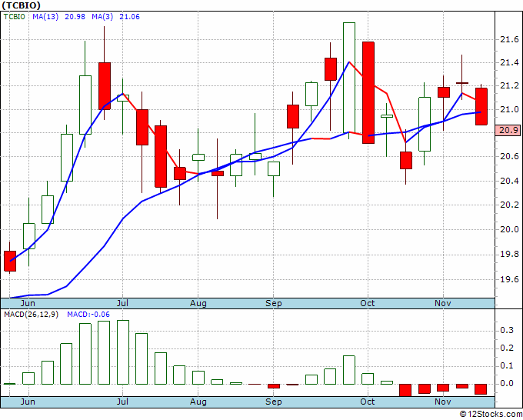Select Jun on the MACD panel time axis
Screen dimensions: 523x420
pos(28,402)
